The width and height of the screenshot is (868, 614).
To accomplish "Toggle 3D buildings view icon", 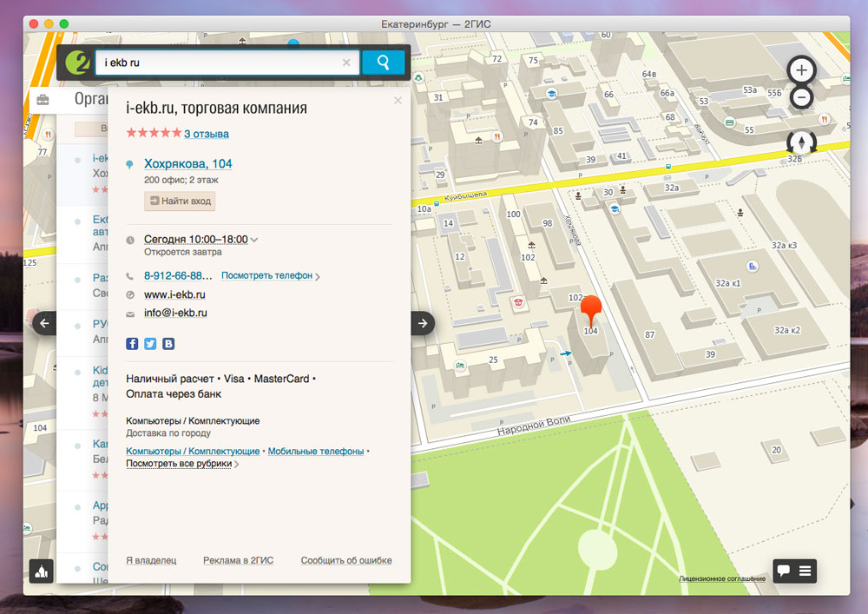I will pos(42,571).
